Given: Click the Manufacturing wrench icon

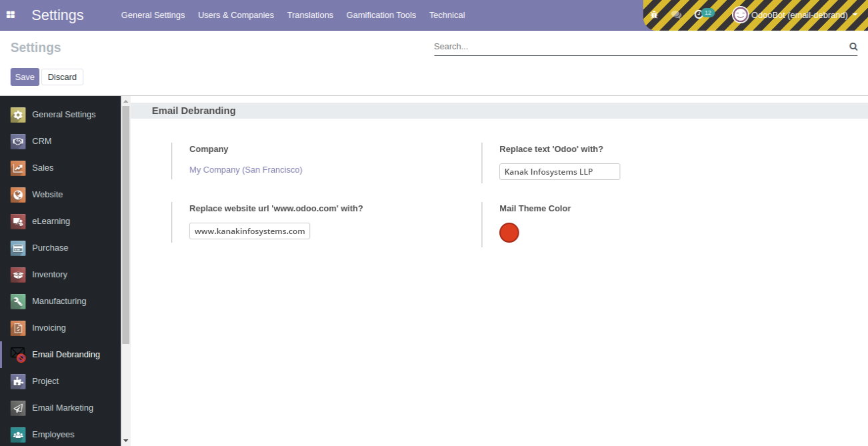Looking at the screenshot, I should [x=18, y=301].
